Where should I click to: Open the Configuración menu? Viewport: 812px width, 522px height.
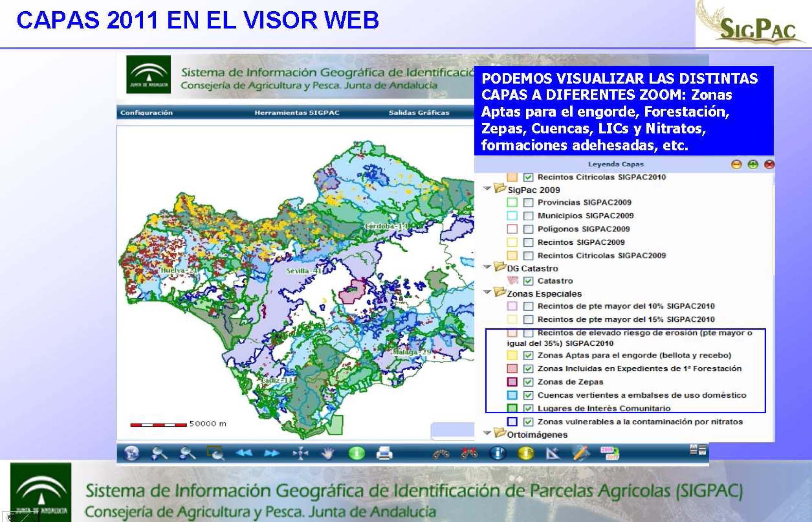coord(147,113)
